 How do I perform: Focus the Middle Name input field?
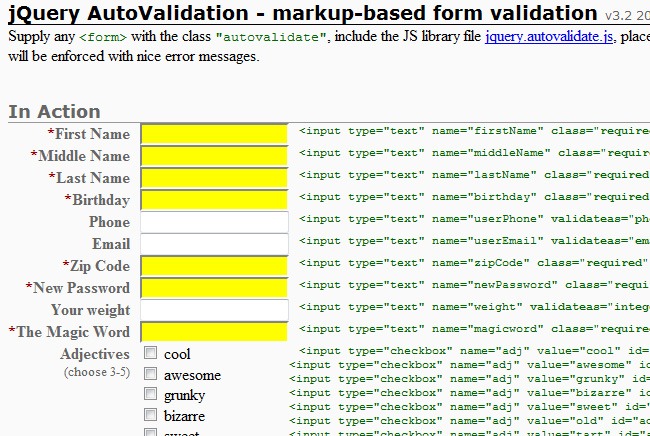[214, 156]
